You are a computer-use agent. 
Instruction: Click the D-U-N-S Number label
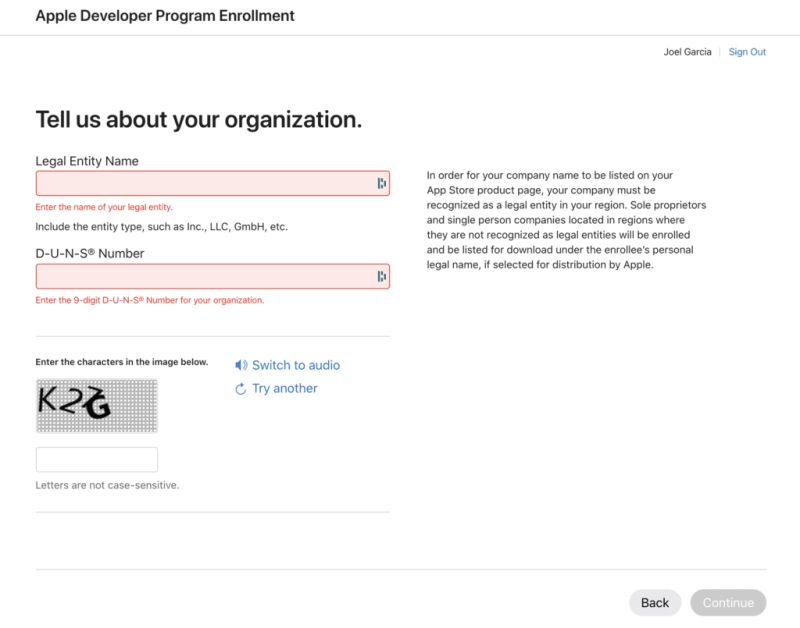click(88, 253)
